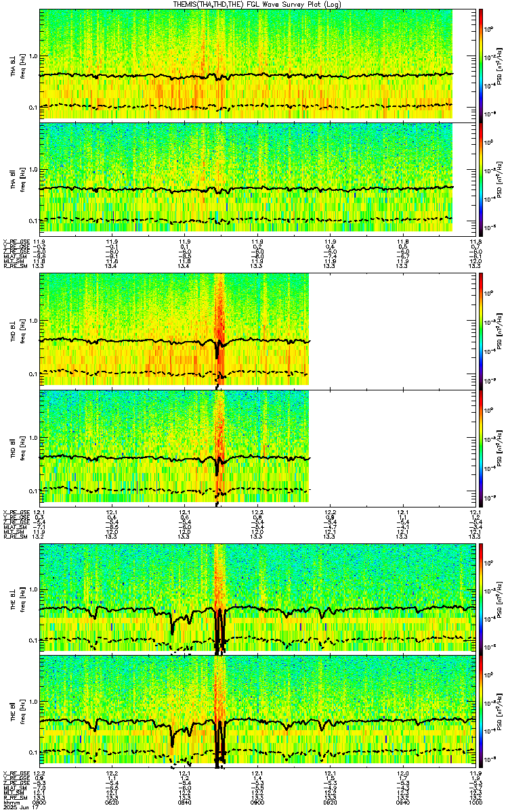Image resolution: width=508 pixels, height=812 pixels.
Task: Click the colorbar beside the bottom THE panel
Action: pos(480,710)
